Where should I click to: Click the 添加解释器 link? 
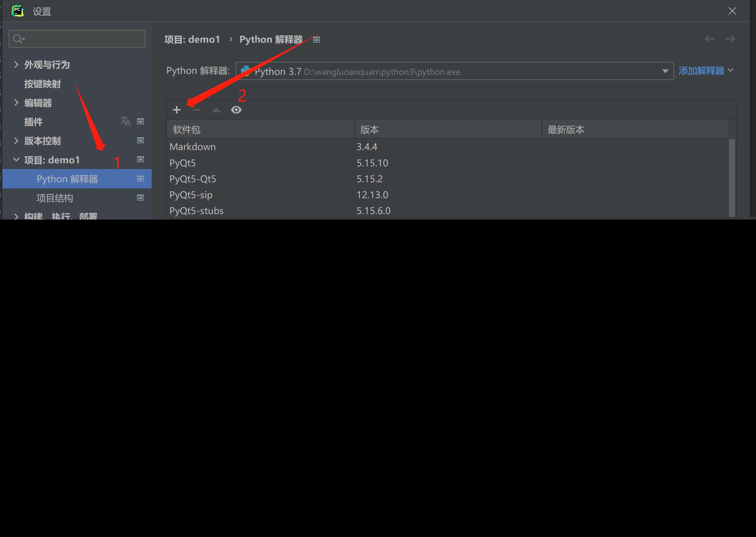701,71
